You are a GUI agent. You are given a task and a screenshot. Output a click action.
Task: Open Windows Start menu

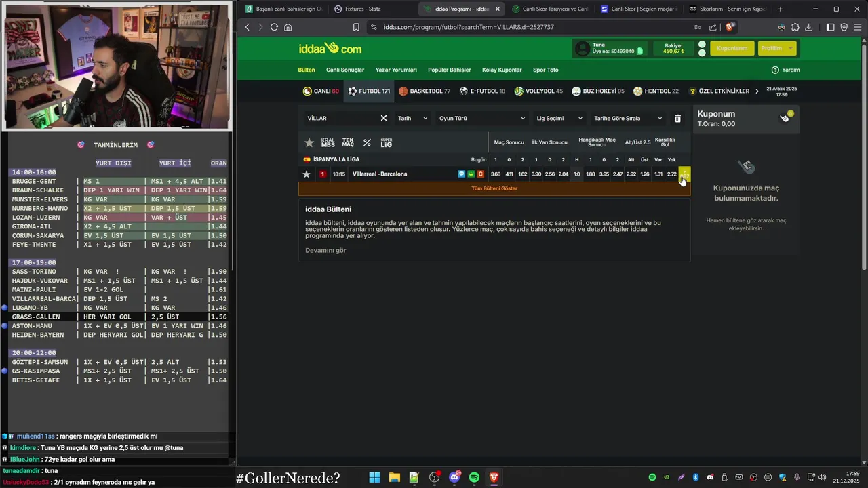[x=374, y=478]
